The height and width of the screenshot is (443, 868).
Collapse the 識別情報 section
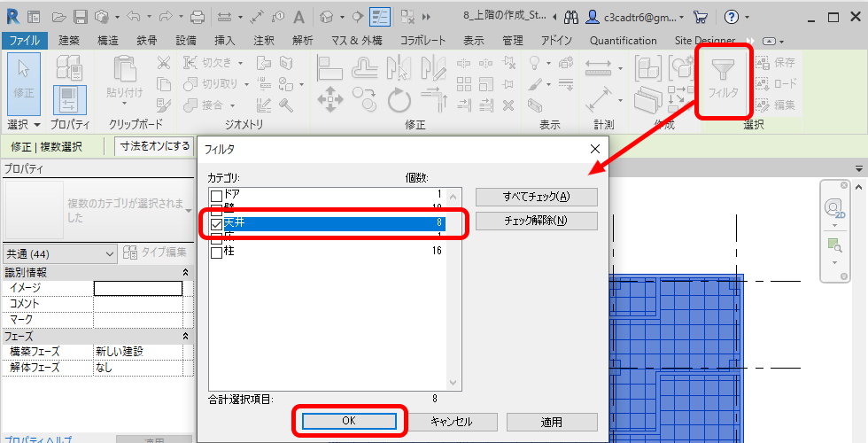(x=185, y=273)
